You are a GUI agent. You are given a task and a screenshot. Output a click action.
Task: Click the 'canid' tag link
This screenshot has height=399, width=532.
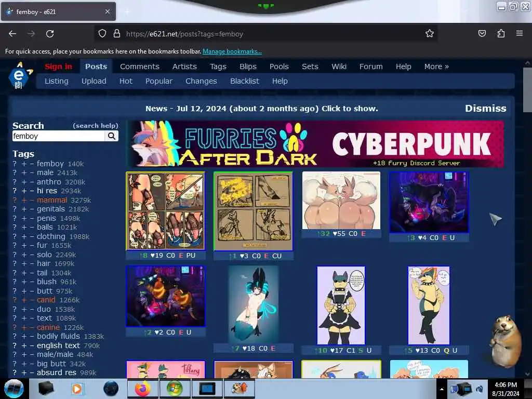point(46,300)
